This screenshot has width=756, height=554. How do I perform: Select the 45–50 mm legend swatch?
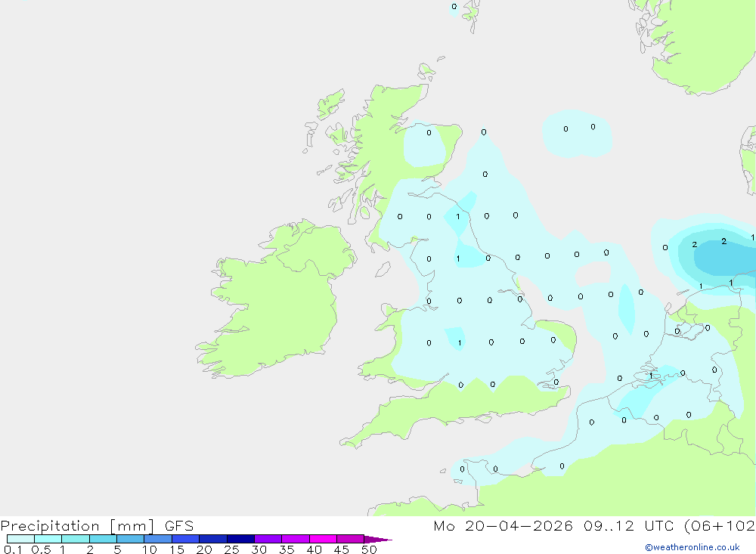point(350,539)
